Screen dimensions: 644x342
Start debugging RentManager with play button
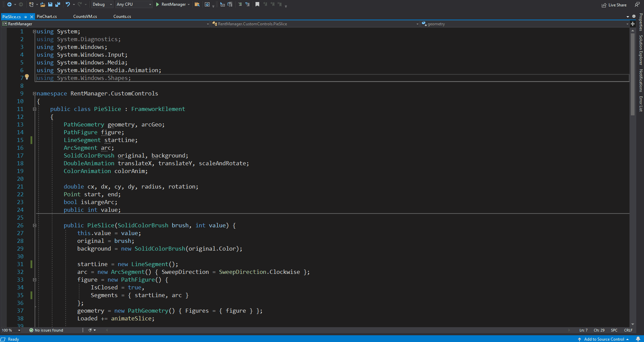point(157,4)
